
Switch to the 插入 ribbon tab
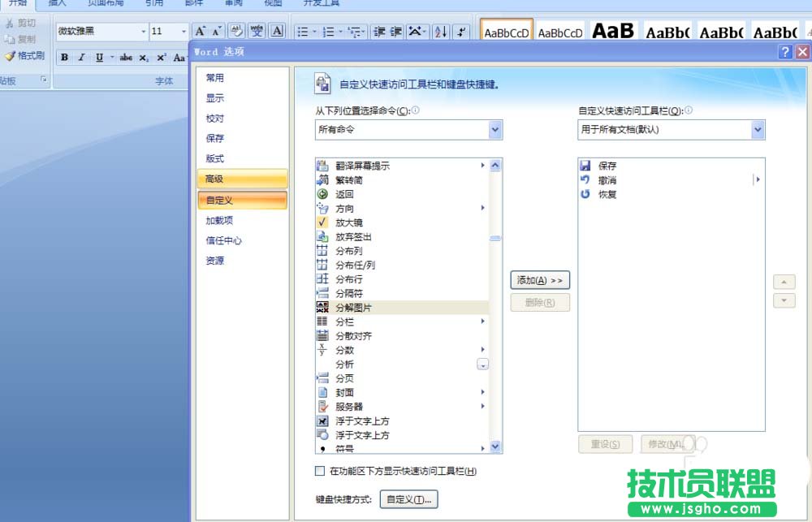57,4
